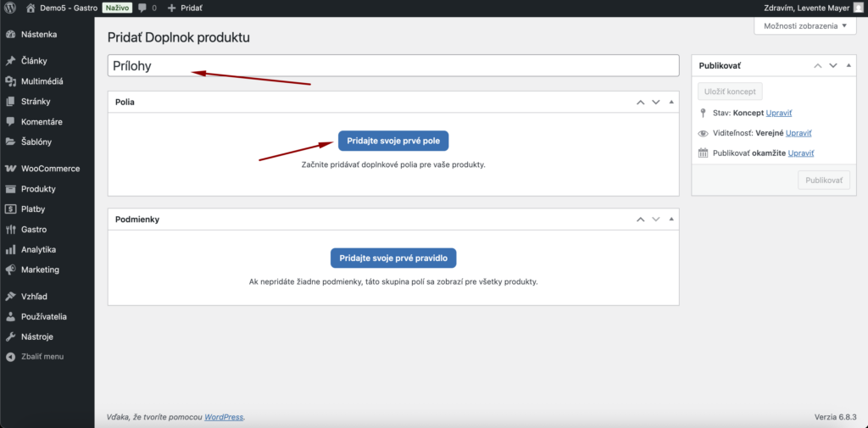Click the user avatar next to Levente Mayer
Image resolution: width=868 pixels, height=428 pixels.
858,8
